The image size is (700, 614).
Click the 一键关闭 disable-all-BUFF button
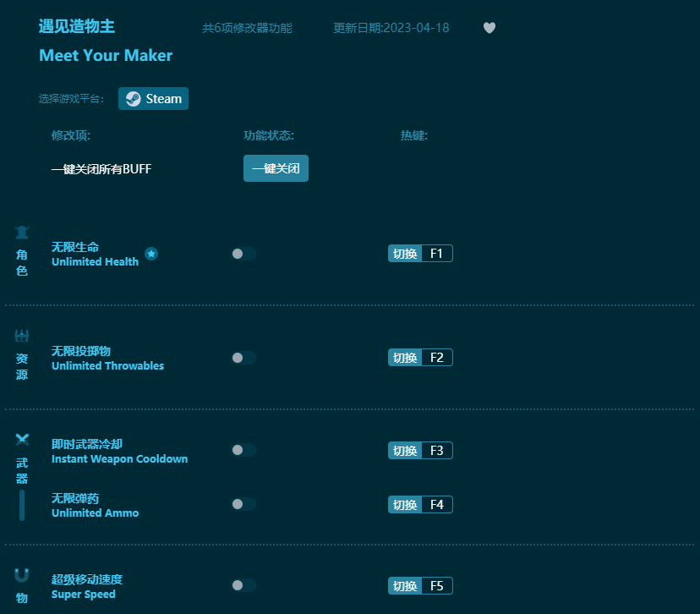pos(276,168)
